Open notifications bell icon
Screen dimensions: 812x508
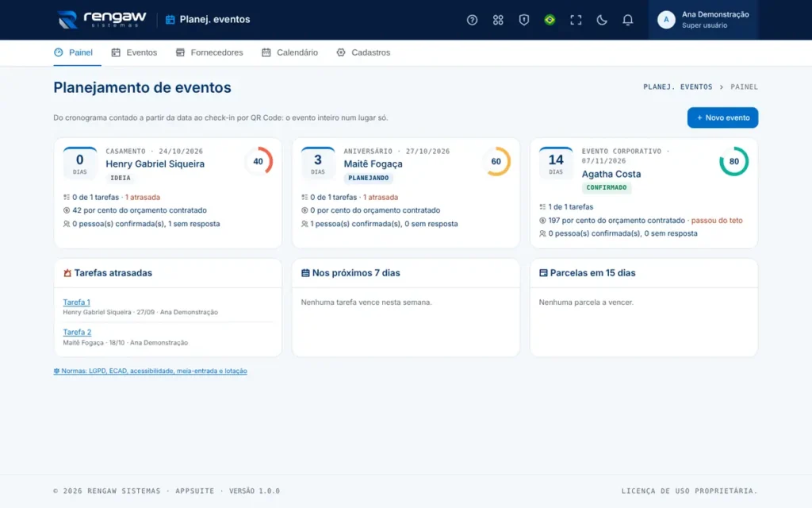point(627,20)
